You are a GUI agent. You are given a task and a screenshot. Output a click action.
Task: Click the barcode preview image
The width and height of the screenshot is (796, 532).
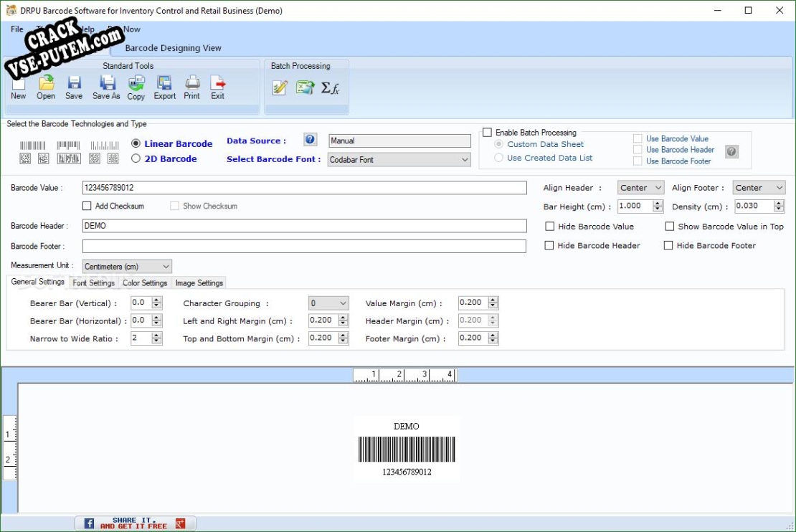[407, 450]
